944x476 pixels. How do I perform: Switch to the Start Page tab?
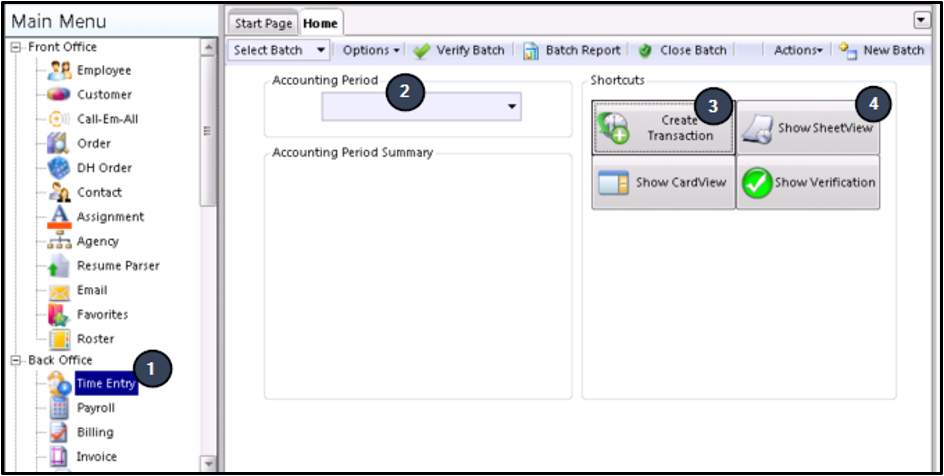(263, 23)
